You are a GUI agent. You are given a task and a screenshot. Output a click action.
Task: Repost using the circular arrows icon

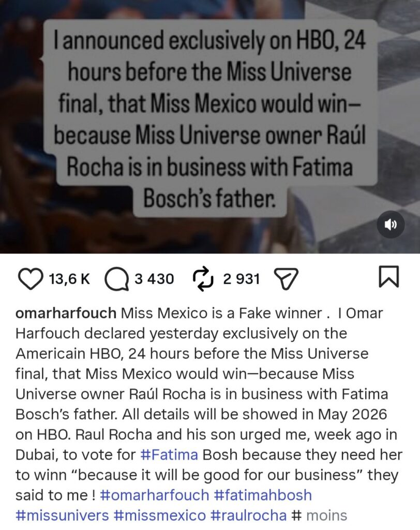click(203, 279)
